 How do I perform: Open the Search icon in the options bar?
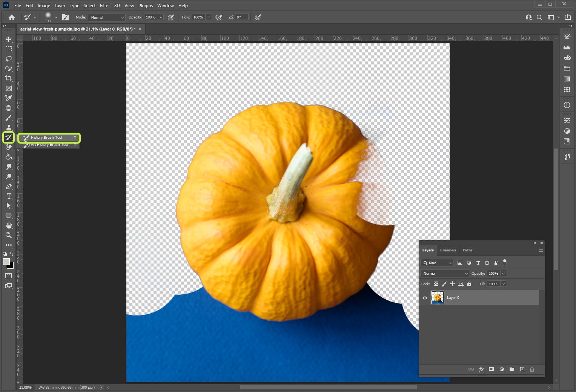(x=539, y=17)
